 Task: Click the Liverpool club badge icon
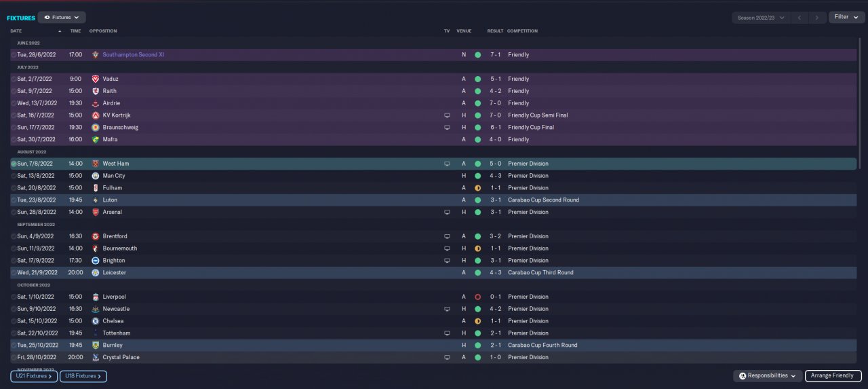(x=96, y=297)
